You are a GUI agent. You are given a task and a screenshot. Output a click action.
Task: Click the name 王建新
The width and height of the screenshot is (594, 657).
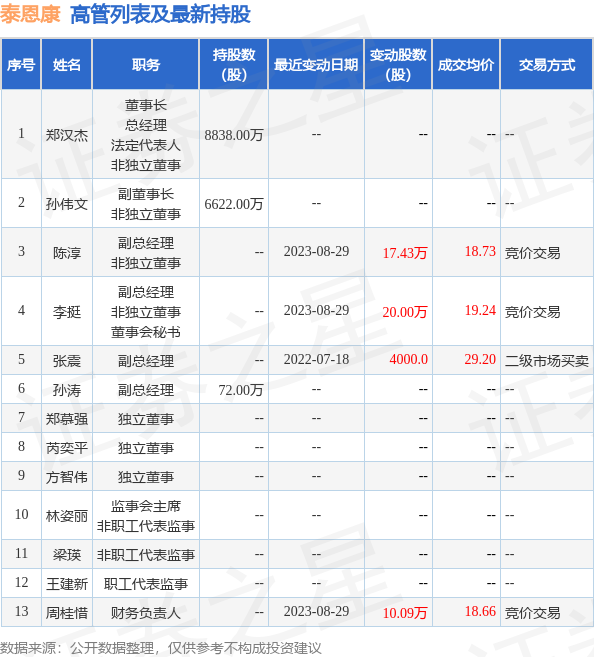(67, 584)
